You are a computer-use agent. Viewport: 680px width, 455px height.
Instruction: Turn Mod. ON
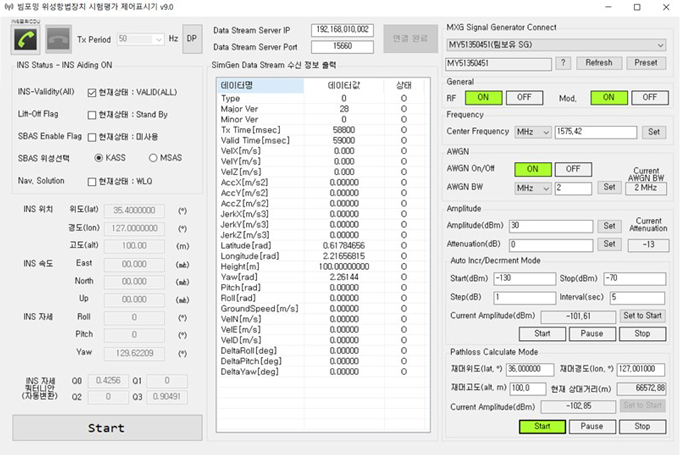(x=609, y=98)
